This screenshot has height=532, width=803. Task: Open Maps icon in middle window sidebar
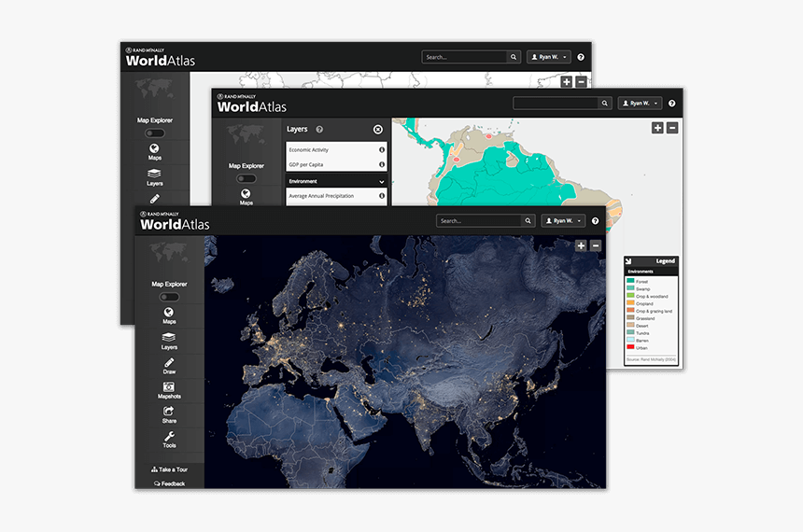(246, 197)
